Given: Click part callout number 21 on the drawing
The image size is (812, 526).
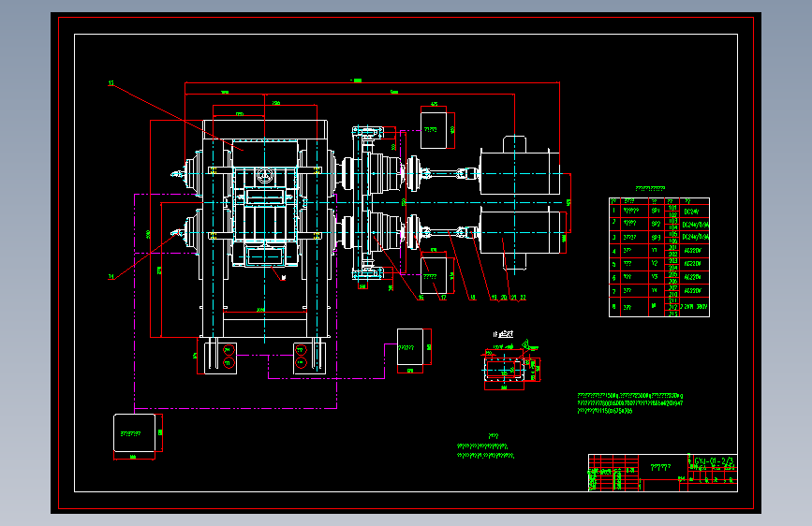Looking at the screenshot, I should tap(513, 298).
